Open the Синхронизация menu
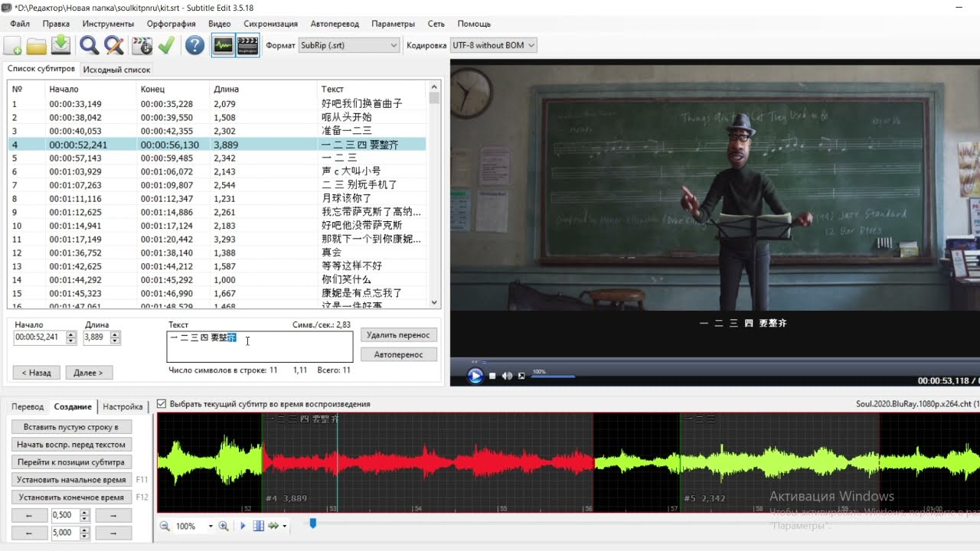Image resolution: width=980 pixels, height=551 pixels. [x=270, y=24]
